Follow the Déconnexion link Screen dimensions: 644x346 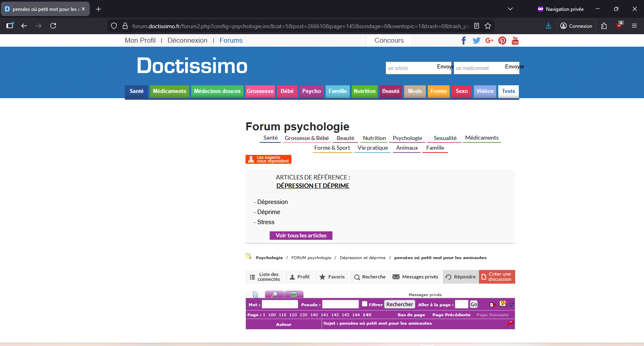[188, 40]
